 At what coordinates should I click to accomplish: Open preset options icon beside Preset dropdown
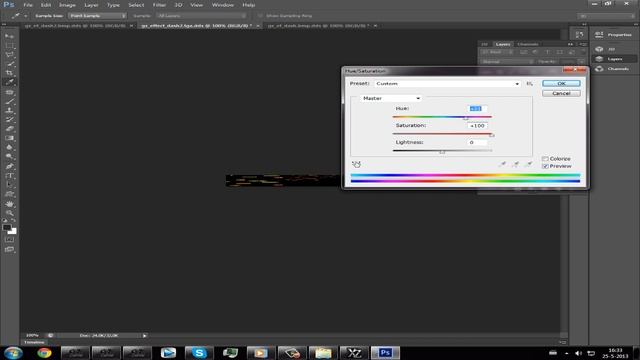coord(529,83)
